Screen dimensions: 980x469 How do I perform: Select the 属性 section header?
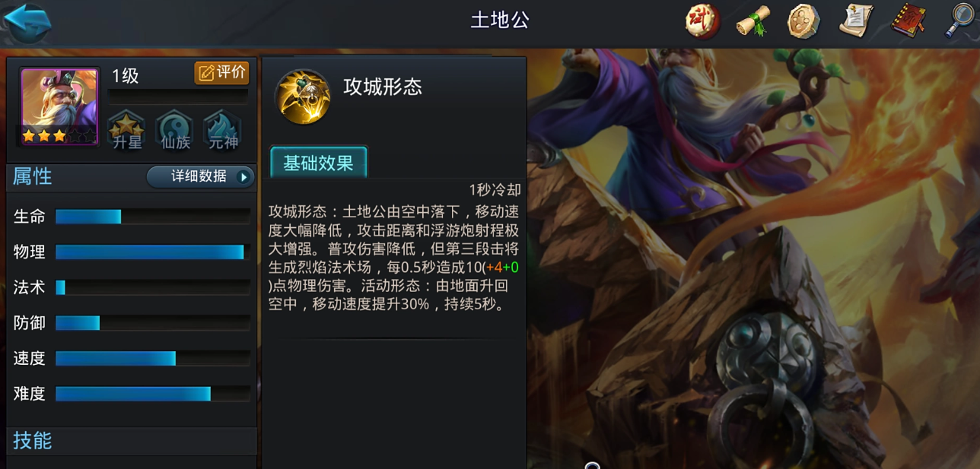(x=33, y=176)
